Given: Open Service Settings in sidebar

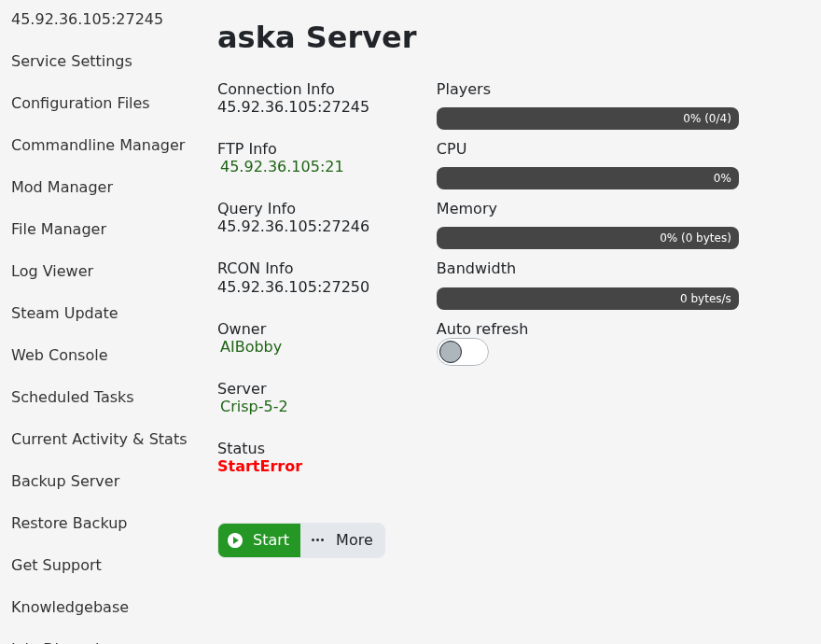Looking at the screenshot, I should coord(72,62).
